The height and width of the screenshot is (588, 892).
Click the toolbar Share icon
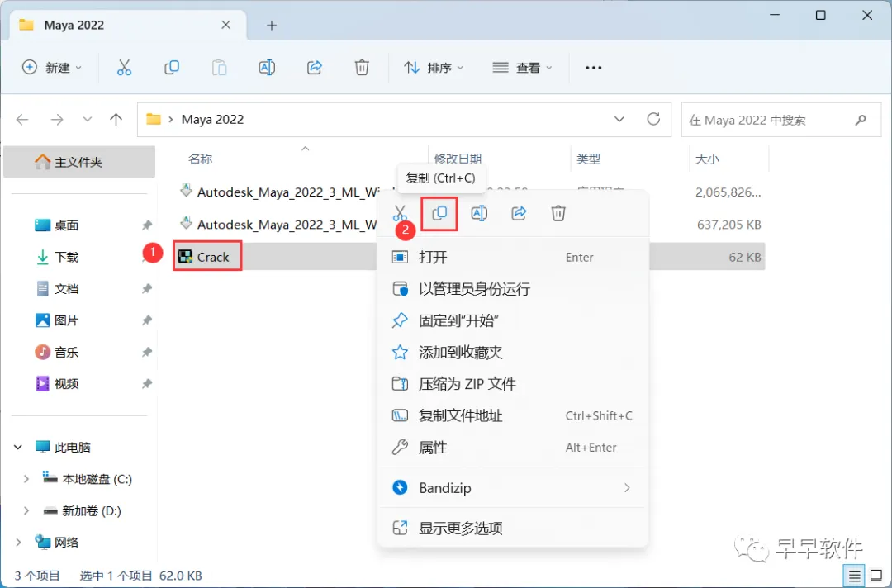(x=315, y=68)
